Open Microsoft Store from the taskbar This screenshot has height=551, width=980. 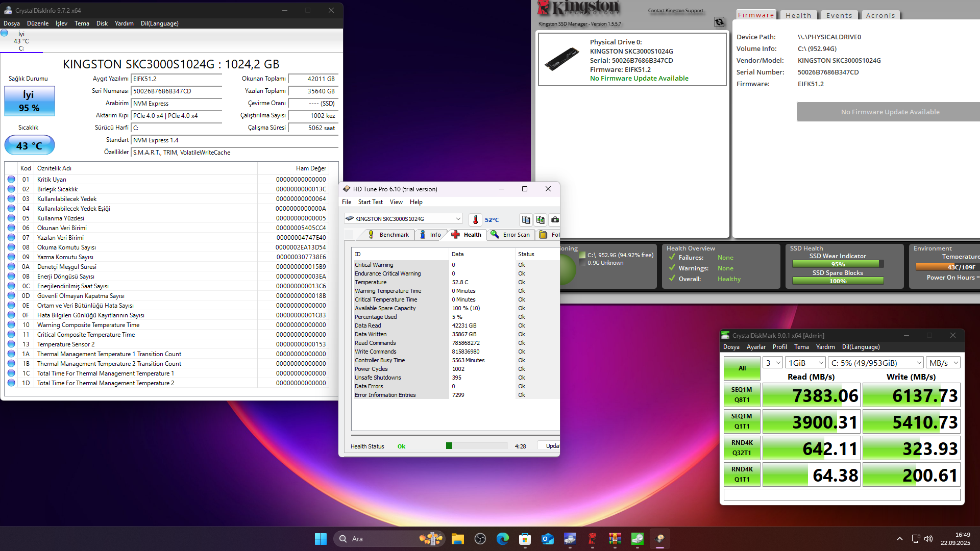click(525, 539)
